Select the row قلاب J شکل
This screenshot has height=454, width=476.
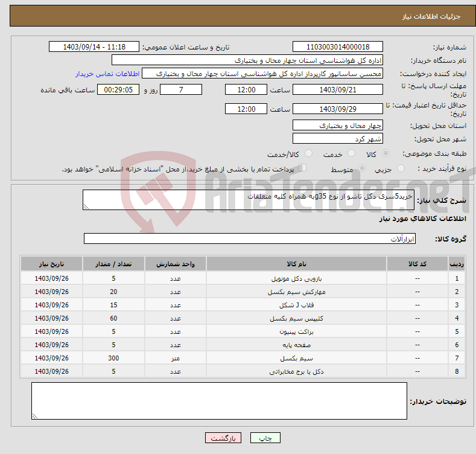point(243,305)
